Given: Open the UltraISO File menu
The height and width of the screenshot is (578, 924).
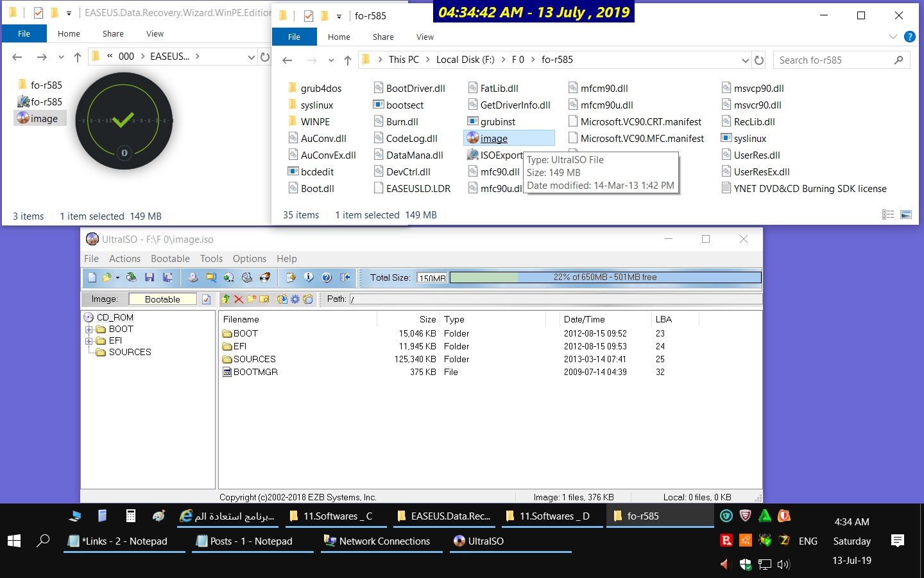Looking at the screenshot, I should 92,259.
